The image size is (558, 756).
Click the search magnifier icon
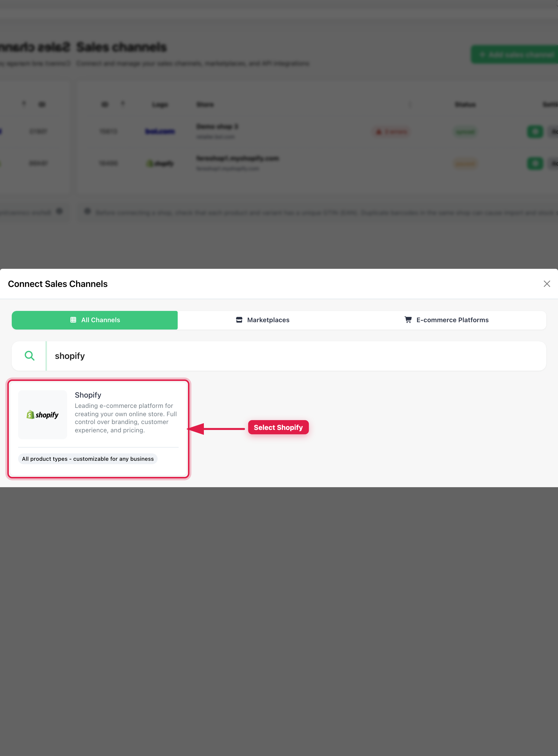(x=30, y=356)
